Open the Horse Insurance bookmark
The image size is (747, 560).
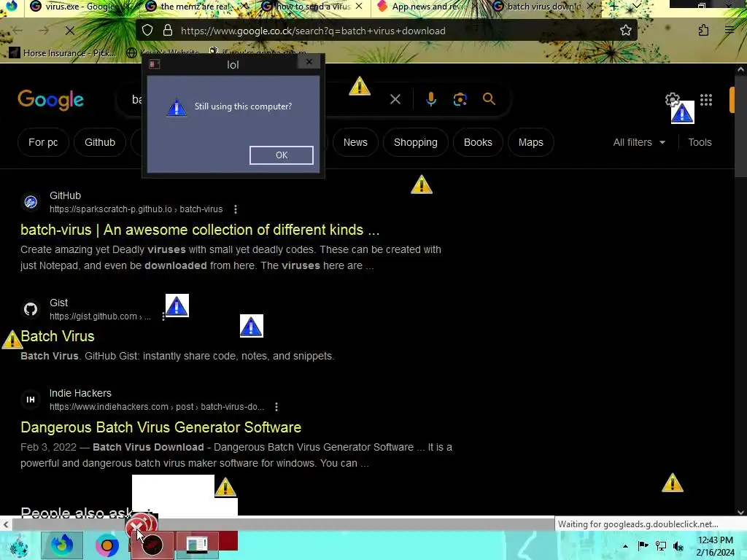tap(63, 52)
